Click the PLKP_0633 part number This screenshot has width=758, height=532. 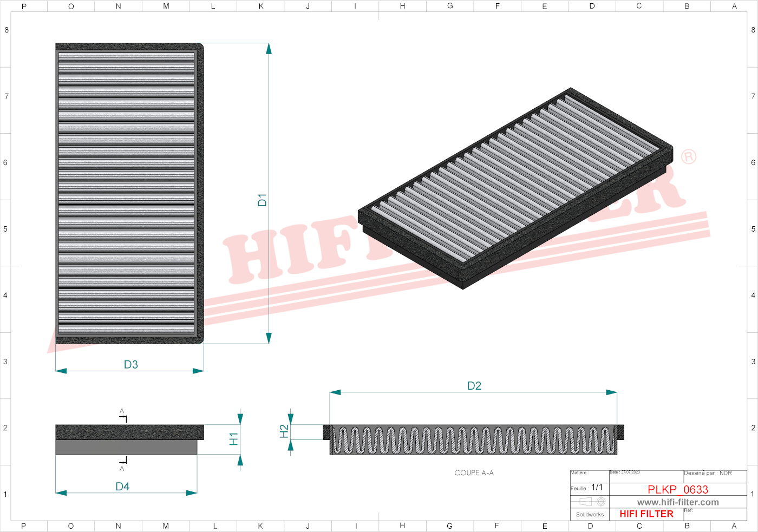tap(678, 489)
